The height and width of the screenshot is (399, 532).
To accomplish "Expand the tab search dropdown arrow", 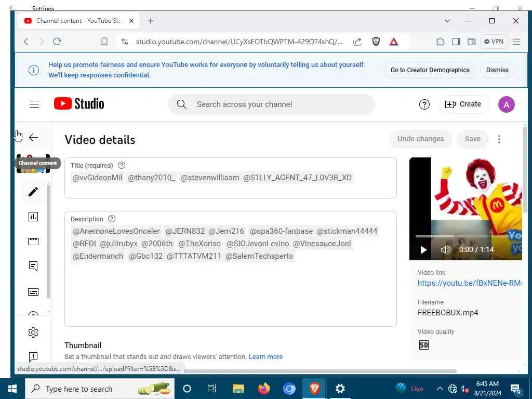I will [447, 21].
